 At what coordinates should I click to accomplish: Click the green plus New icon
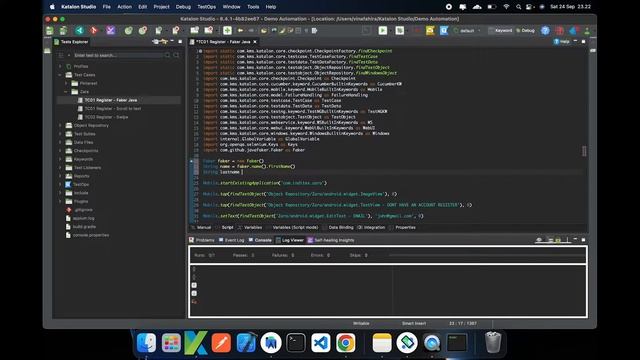[x=227, y=31]
